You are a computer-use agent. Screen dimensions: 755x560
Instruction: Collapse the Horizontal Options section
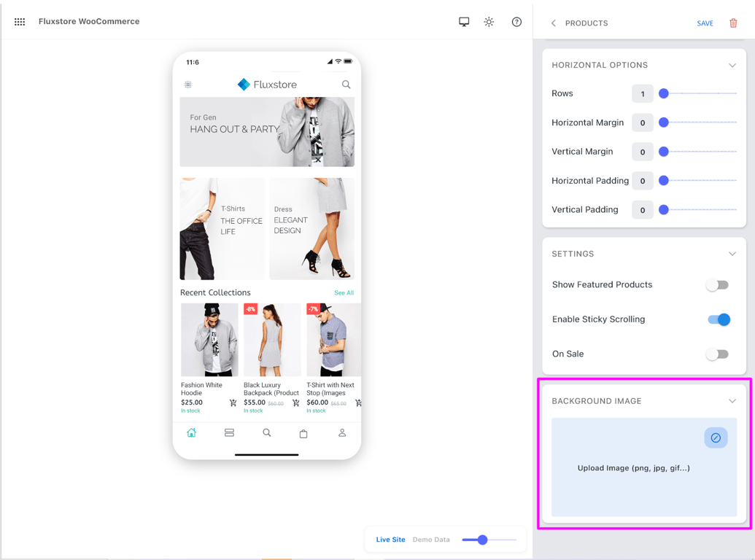click(x=732, y=65)
